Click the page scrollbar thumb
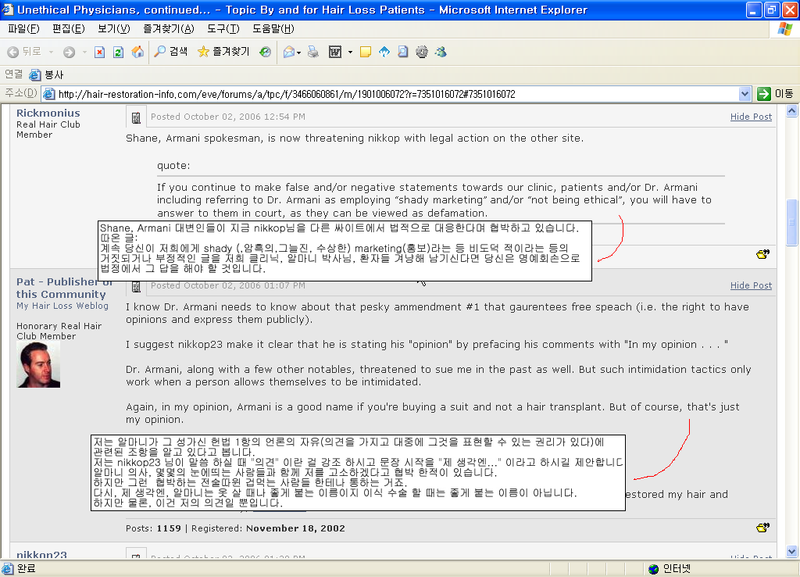 [792, 221]
